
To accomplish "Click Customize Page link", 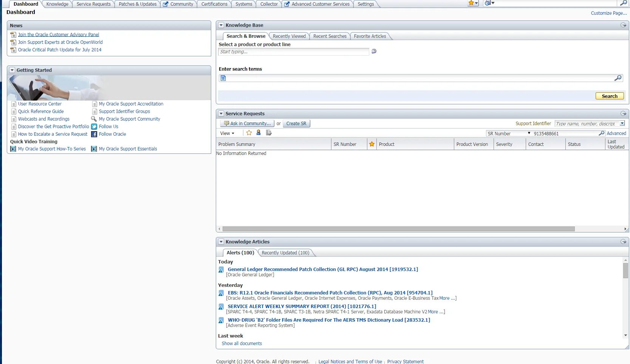I will tap(609, 13).
